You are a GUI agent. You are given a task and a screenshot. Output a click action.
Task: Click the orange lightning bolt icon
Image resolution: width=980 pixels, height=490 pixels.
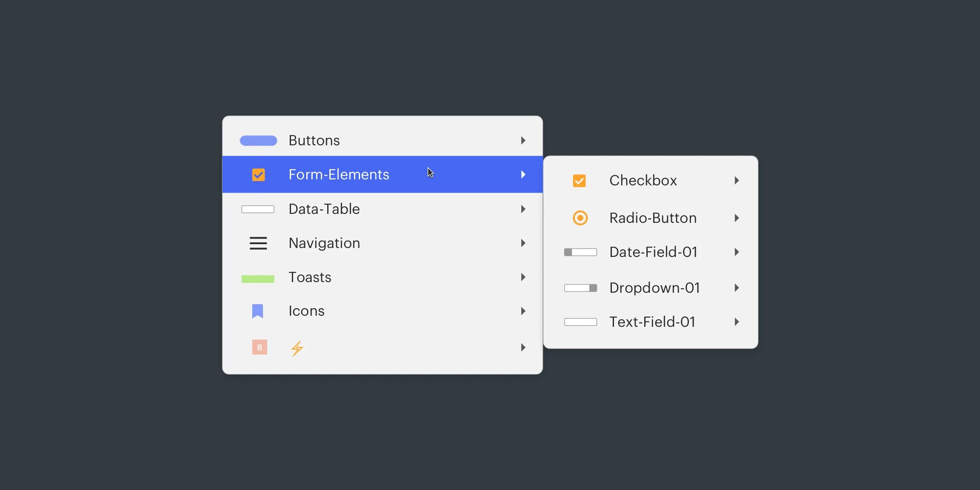[x=297, y=348]
